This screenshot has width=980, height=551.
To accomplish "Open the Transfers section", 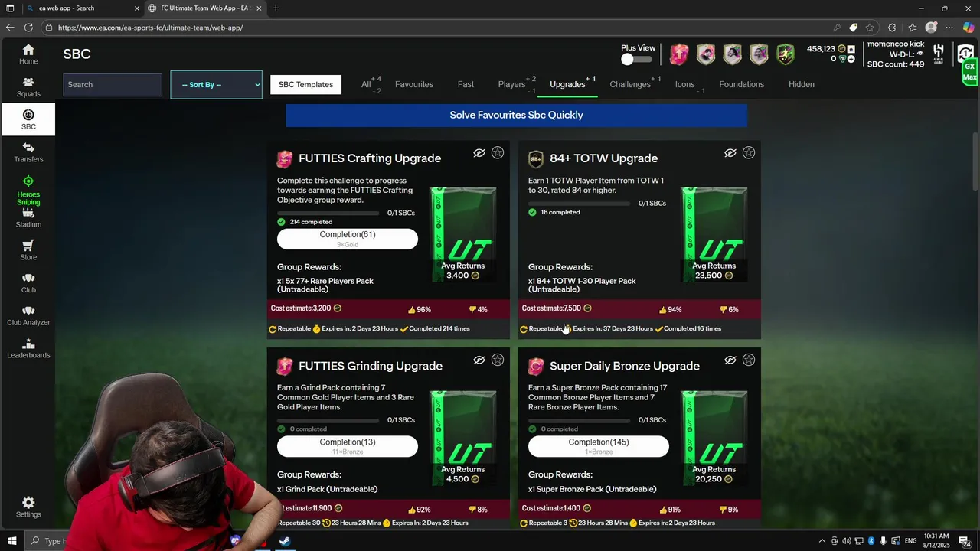I will click(28, 152).
